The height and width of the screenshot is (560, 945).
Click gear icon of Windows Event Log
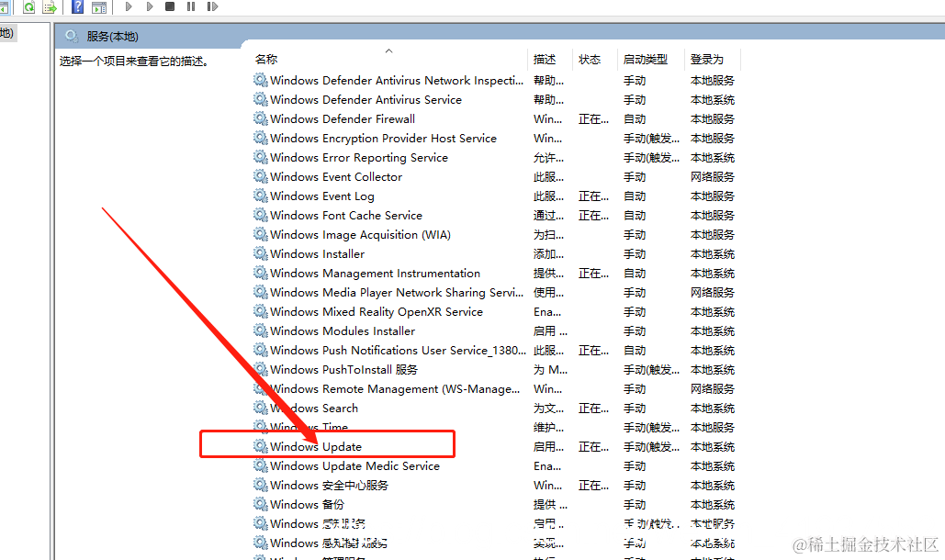point(261,196)
